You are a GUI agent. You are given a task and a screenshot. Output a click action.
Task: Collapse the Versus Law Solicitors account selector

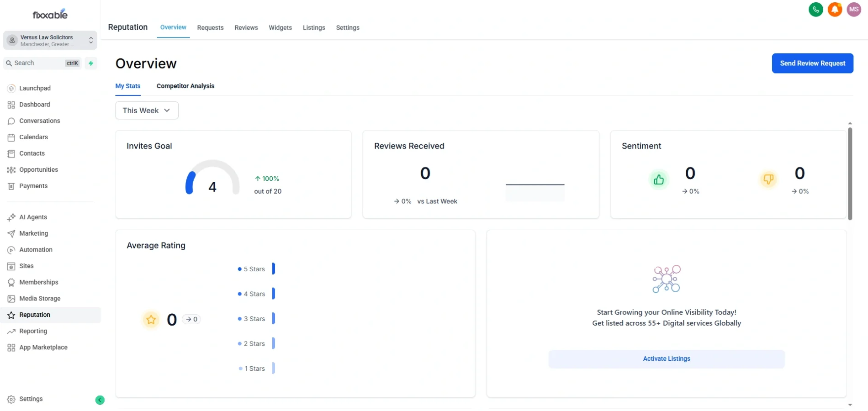click(91, 40)
